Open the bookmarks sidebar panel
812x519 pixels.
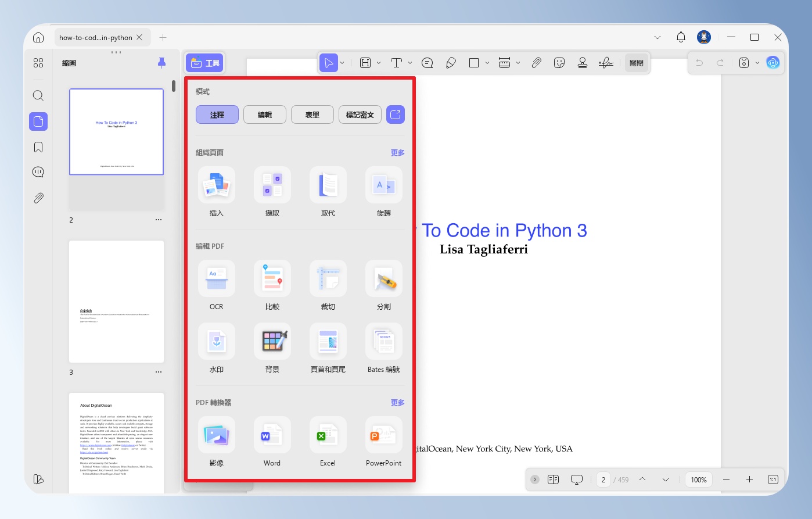point(38,147)
